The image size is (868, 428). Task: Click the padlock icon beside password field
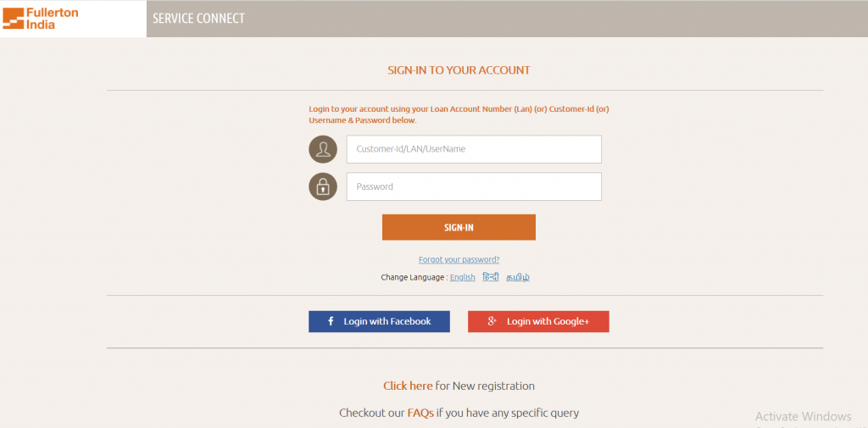pos(323,186)
